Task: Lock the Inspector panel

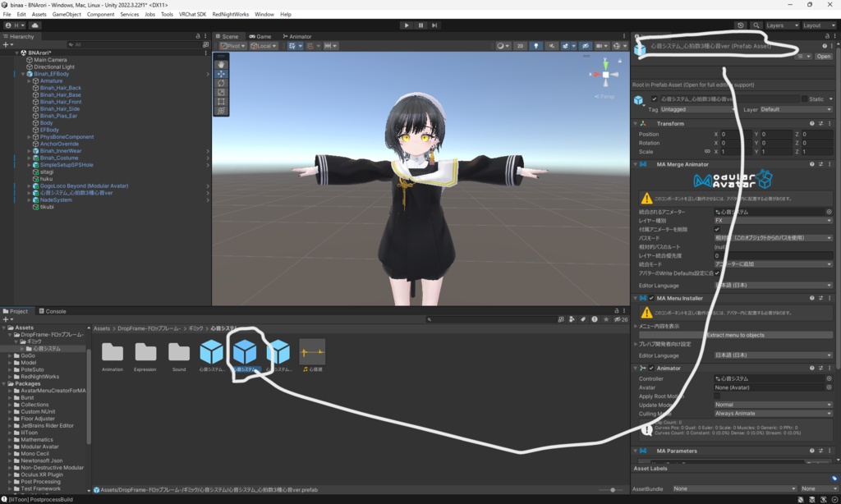Action: [x=827, y=36]
